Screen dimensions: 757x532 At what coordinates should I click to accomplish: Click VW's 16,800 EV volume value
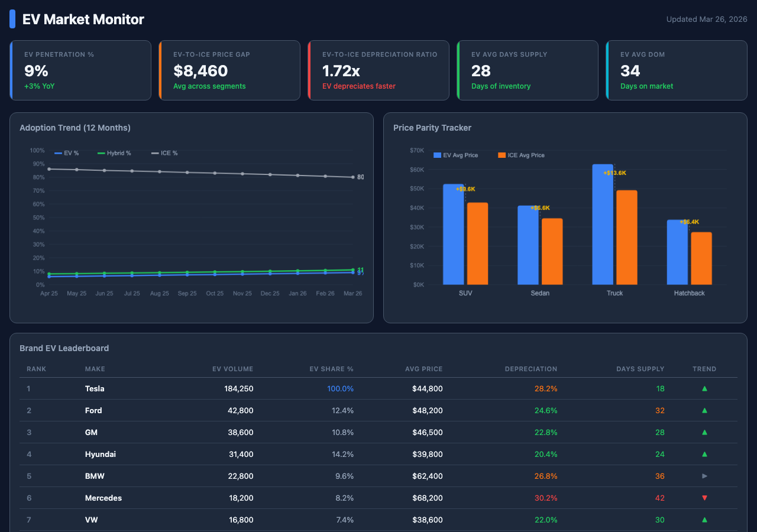click(241, 520)
